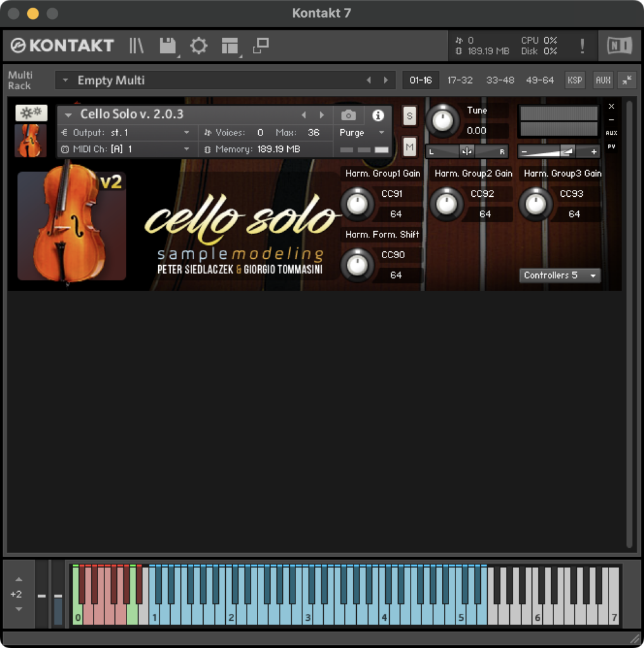
Task: Mute the Cello Solo instrument
Action: coord(409,147)
